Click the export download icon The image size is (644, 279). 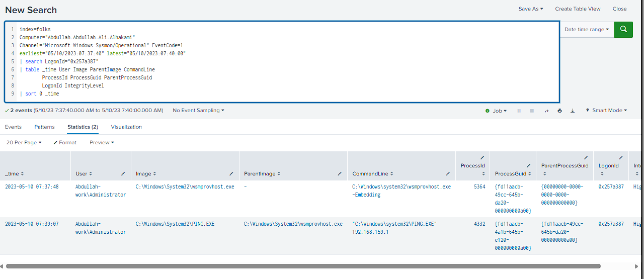point(573,111)
